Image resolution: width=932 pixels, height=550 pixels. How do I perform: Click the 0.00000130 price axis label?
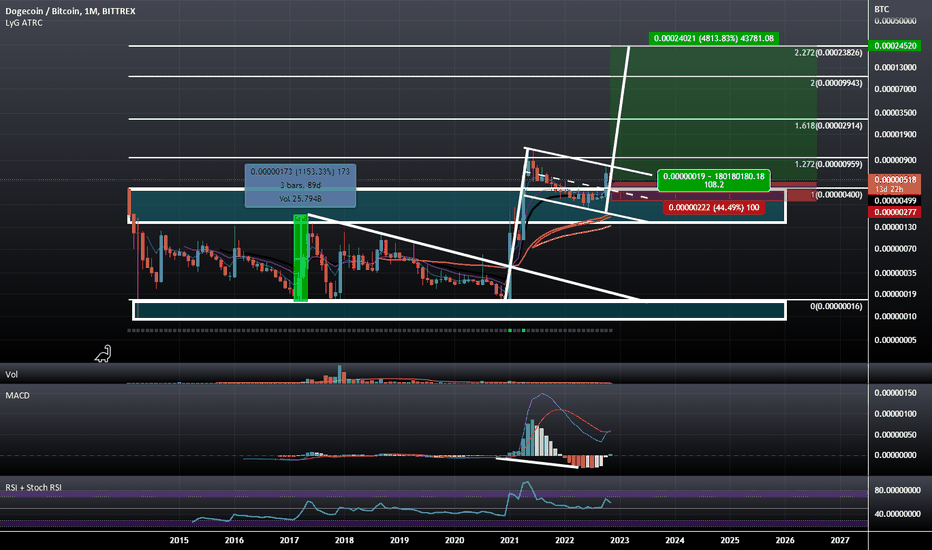895,228
